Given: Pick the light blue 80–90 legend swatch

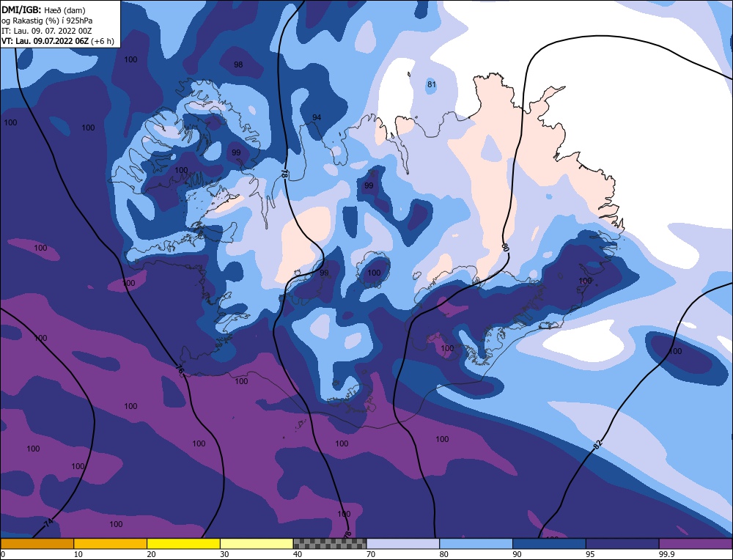Looking at the screenshot, I should point(476,544).
